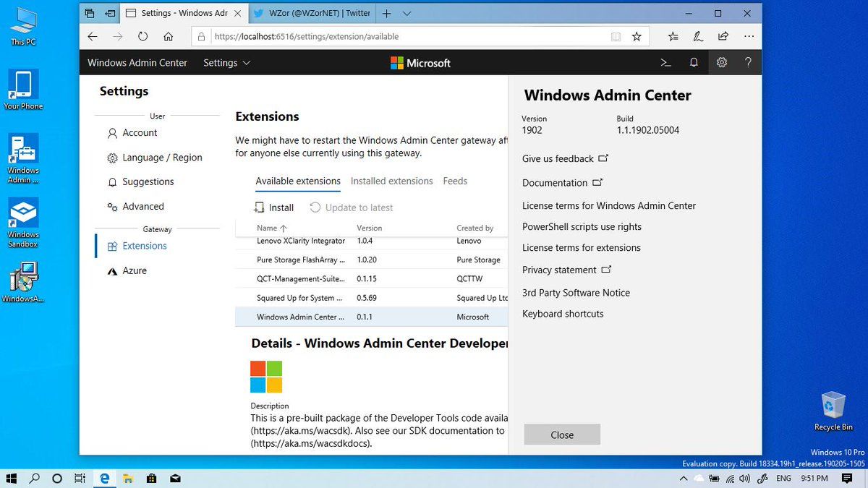
Task: Select Windows Admin Center 0.1.1 row
Action: pyautogui.click(x=372, y=317)
